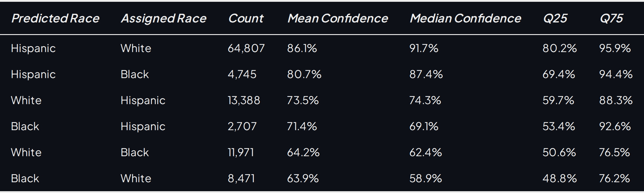Viewport: 644px width, 193px height.
Task: Click the Median Confidence column header
Action: point(466,19)
